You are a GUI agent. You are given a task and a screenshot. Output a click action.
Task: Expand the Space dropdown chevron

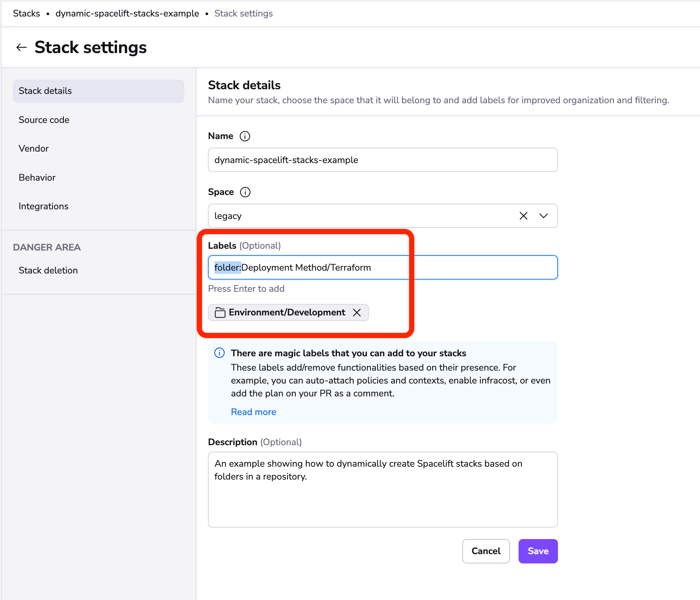coord(544,216)
